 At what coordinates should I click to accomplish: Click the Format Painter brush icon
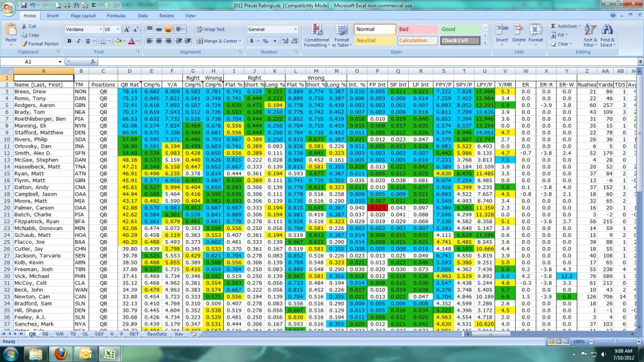click(25, 44)
